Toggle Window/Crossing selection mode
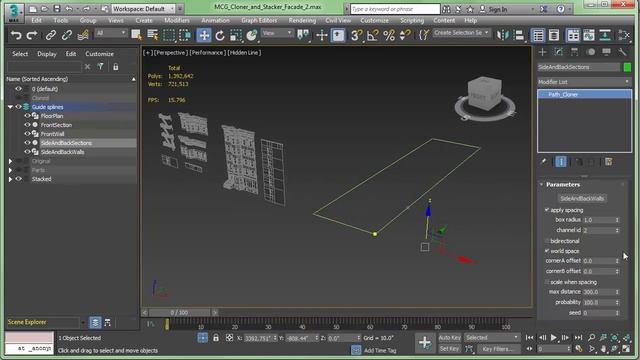This screenshot has height=360, width=640. (x=185, y=36)
